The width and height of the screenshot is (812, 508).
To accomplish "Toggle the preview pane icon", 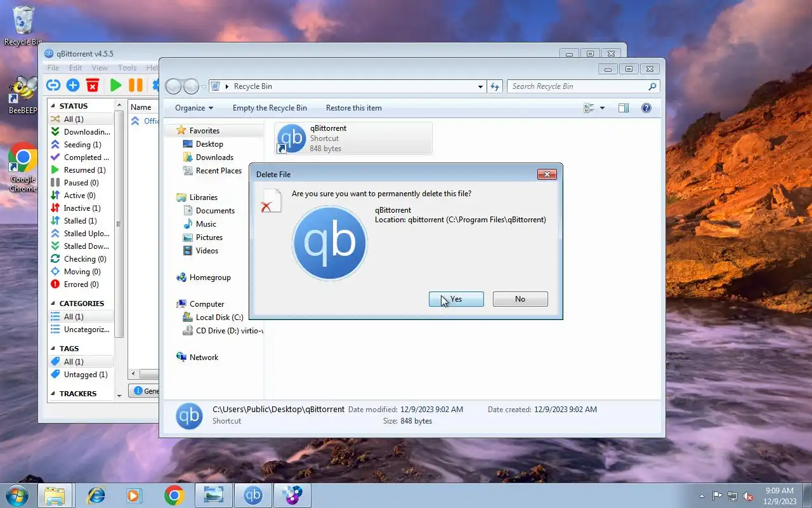I will (624, 108).
